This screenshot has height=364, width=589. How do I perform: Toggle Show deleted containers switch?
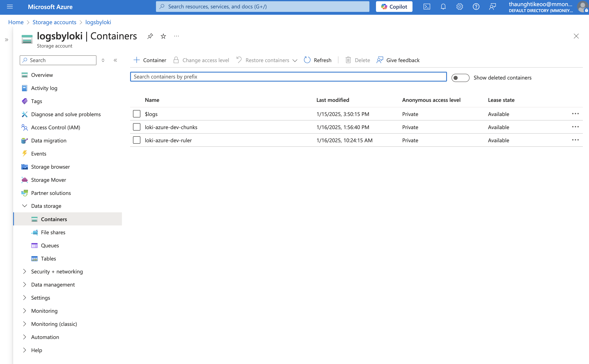pos(460,78)
